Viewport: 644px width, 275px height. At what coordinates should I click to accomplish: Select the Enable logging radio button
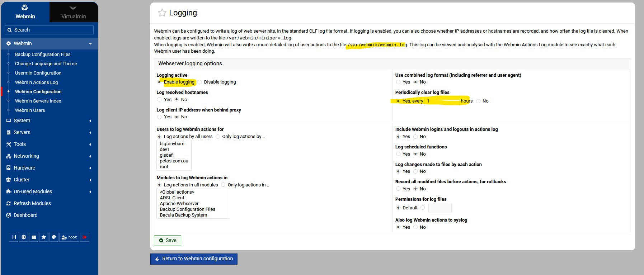coord(159,82)
